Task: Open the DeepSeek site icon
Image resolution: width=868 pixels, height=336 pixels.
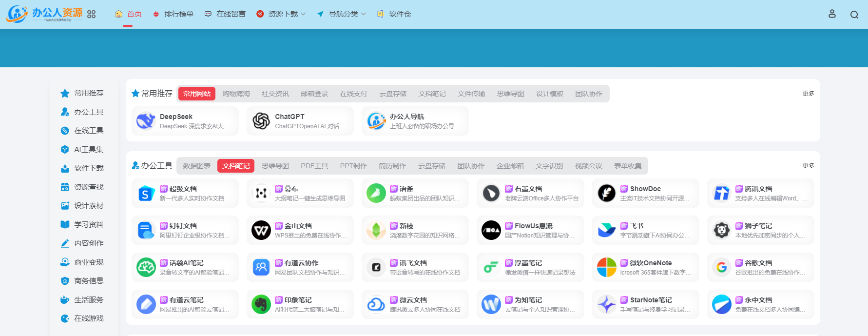Action: (x=146, y=121)
